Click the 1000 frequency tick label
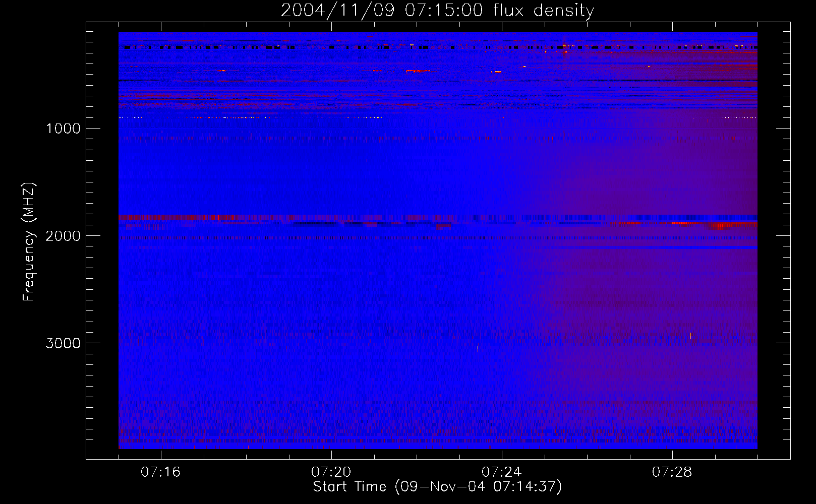 [63, 129]
